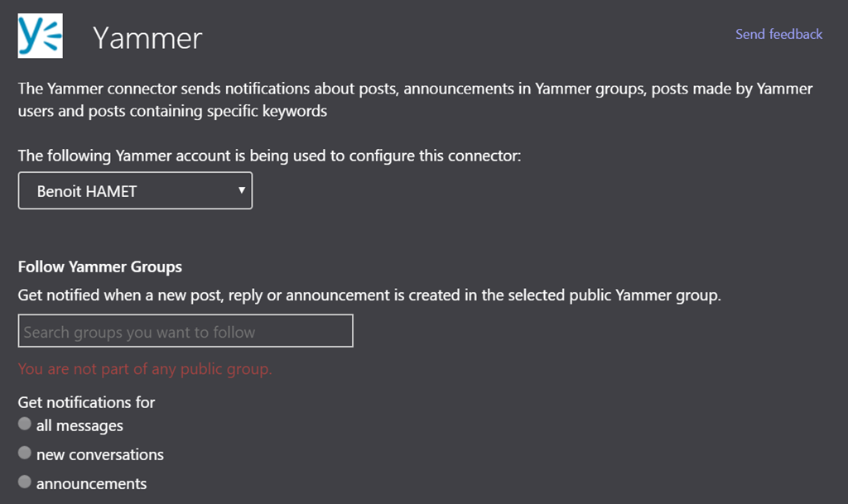
Task: Click the Yammer title heading
Action: point(147,38)
